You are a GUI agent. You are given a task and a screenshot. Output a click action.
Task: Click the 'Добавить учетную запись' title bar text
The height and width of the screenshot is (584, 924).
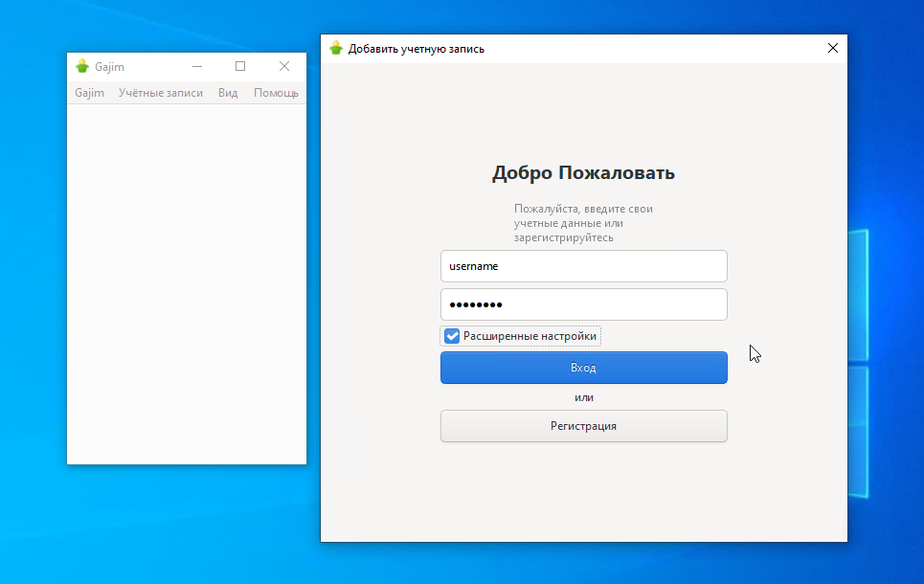point(417,49)
